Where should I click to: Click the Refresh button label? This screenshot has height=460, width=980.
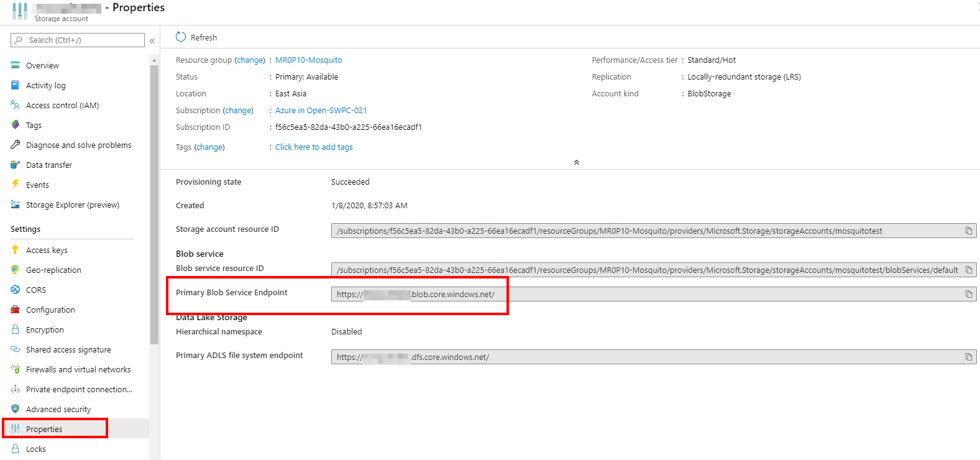[x=204, y=37]
